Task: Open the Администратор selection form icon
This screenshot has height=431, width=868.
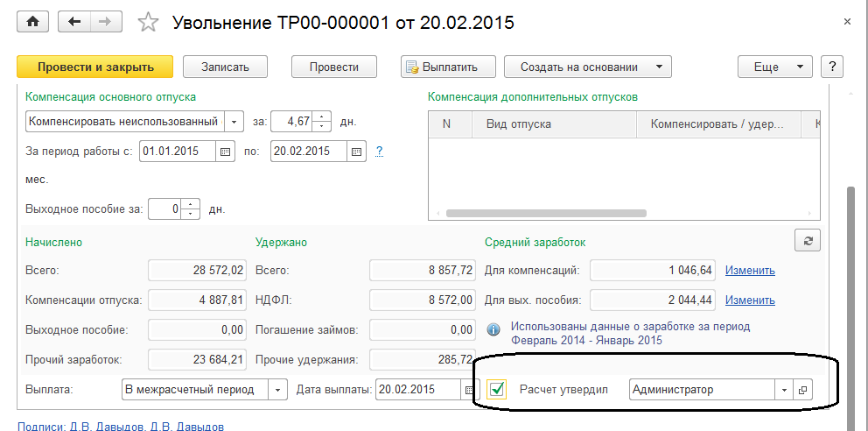Action: [802, 390]
